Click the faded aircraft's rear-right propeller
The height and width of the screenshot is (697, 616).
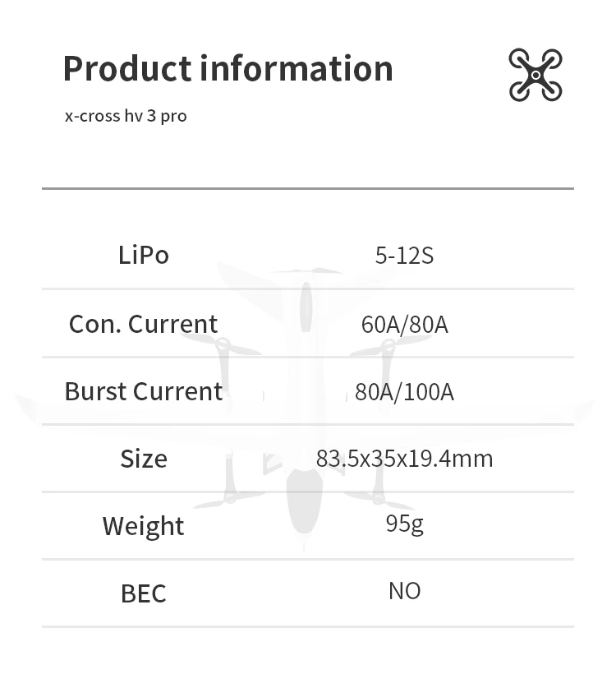[379, 497]
